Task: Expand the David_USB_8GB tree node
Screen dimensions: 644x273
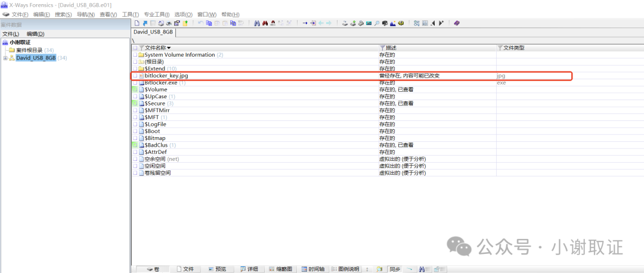Action: point(5,58)
